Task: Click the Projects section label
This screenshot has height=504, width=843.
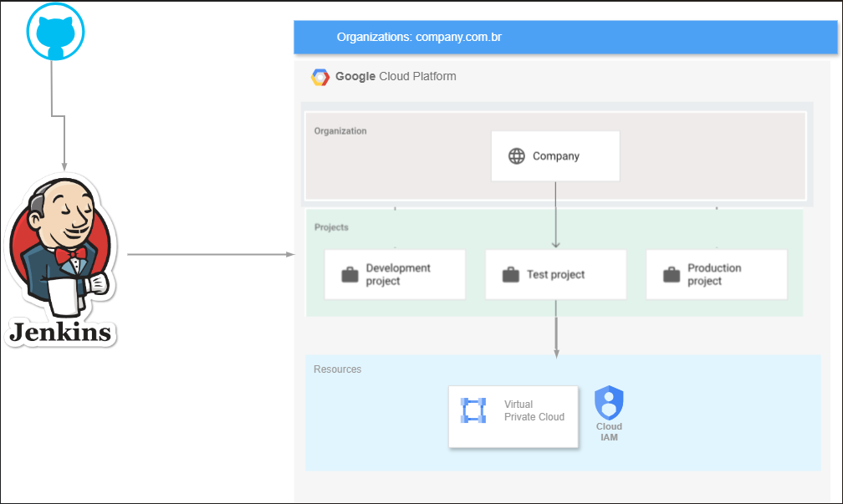Action: (331, 227)
